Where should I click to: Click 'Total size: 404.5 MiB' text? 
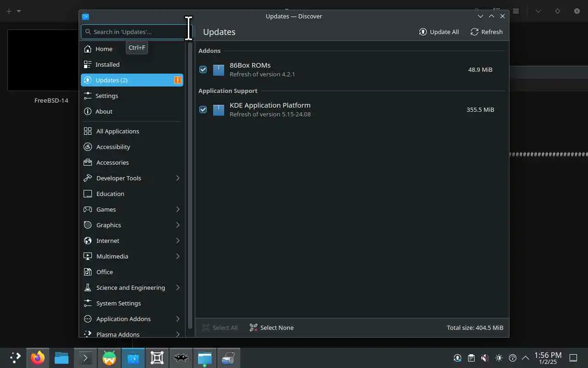click(475, 328)
